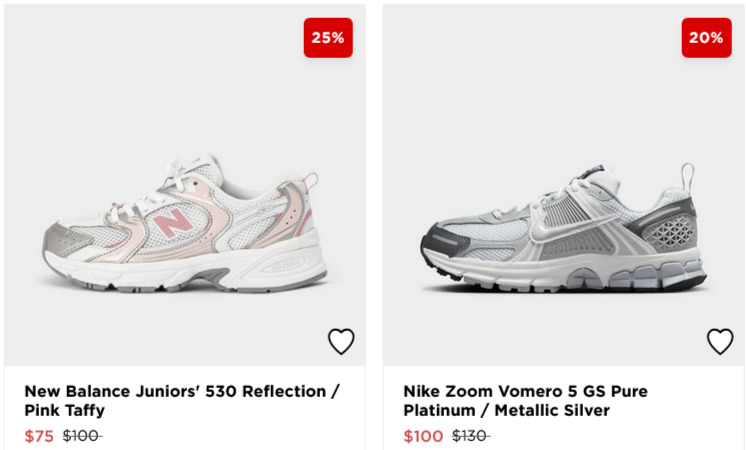
Task: Click the "Platinum / Metallic Silver" title line
Action: coord(506,410)
